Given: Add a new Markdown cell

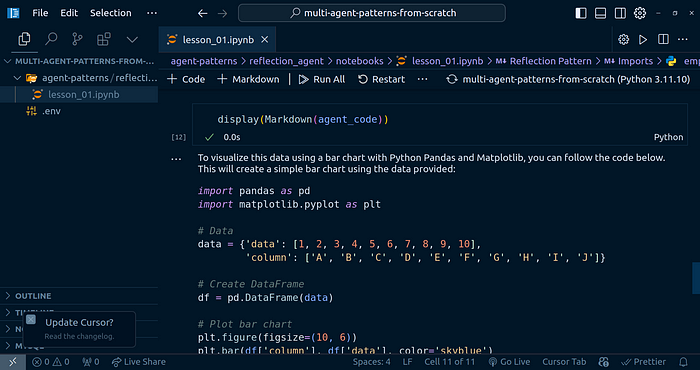Looking at the screenshot, I should click(x=248, y=79).
